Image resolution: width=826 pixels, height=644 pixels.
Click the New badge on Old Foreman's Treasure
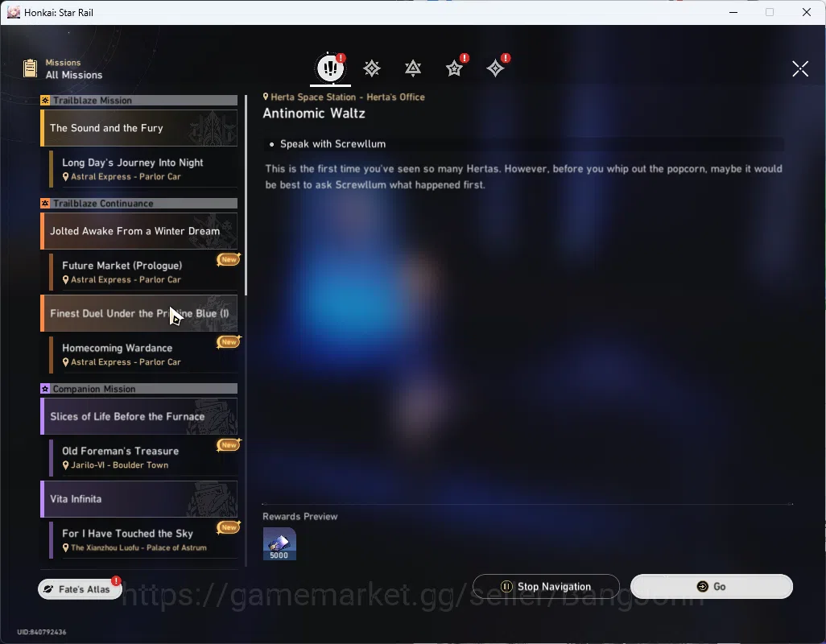point(229,445)
